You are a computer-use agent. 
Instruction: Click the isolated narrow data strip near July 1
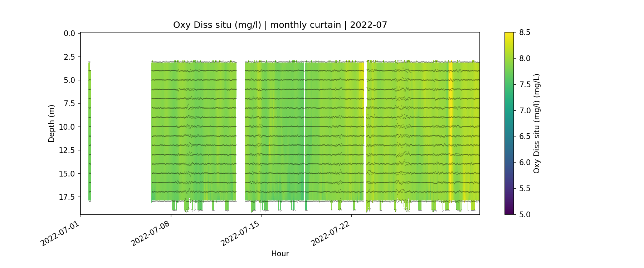[89, 131]
